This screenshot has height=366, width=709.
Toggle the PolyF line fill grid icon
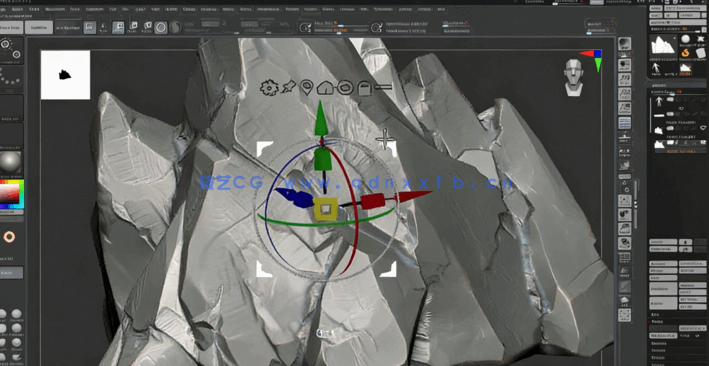[x=624, y=258]
